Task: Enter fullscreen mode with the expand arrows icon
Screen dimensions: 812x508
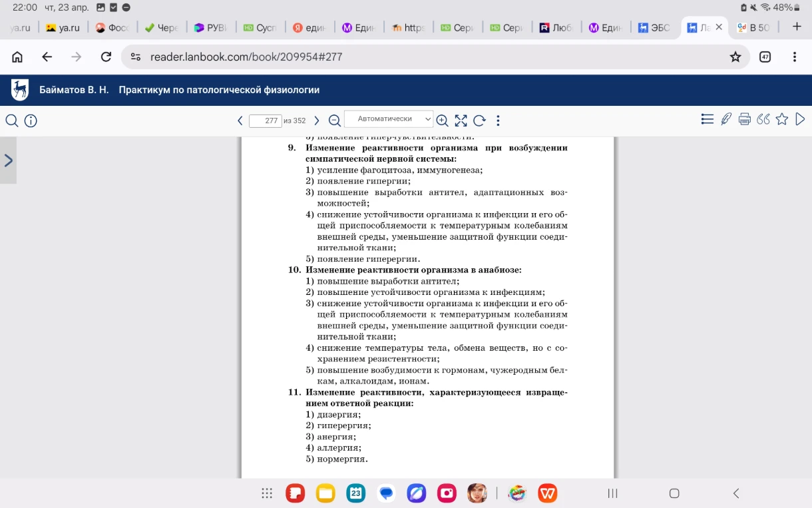Action: coord(461,121)
